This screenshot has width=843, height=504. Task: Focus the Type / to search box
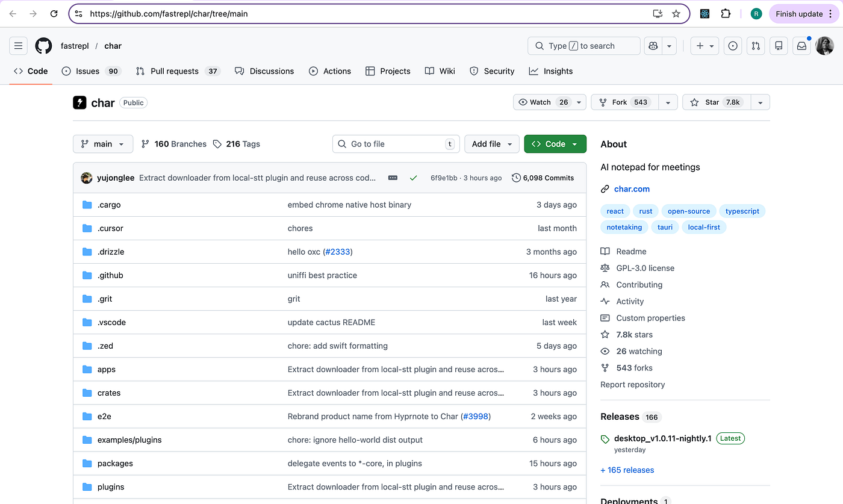(x=583, y=46)
